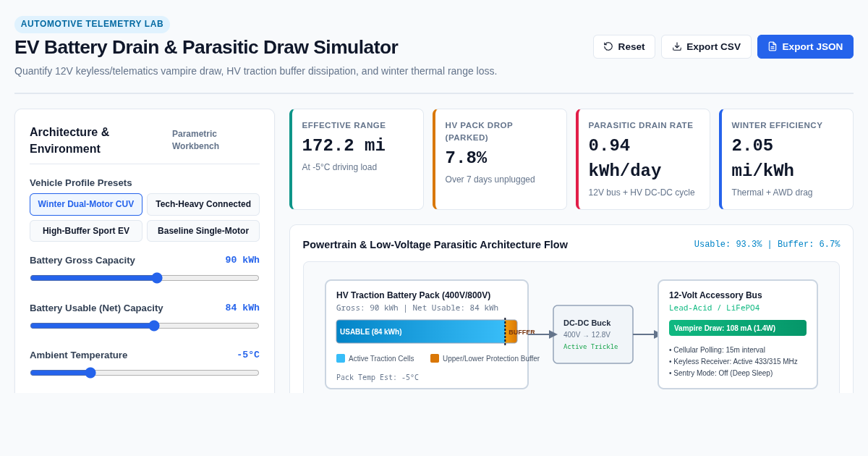Click the '400V → 12.8V' converter text
868x456 pixels.
tap(587, 335)
